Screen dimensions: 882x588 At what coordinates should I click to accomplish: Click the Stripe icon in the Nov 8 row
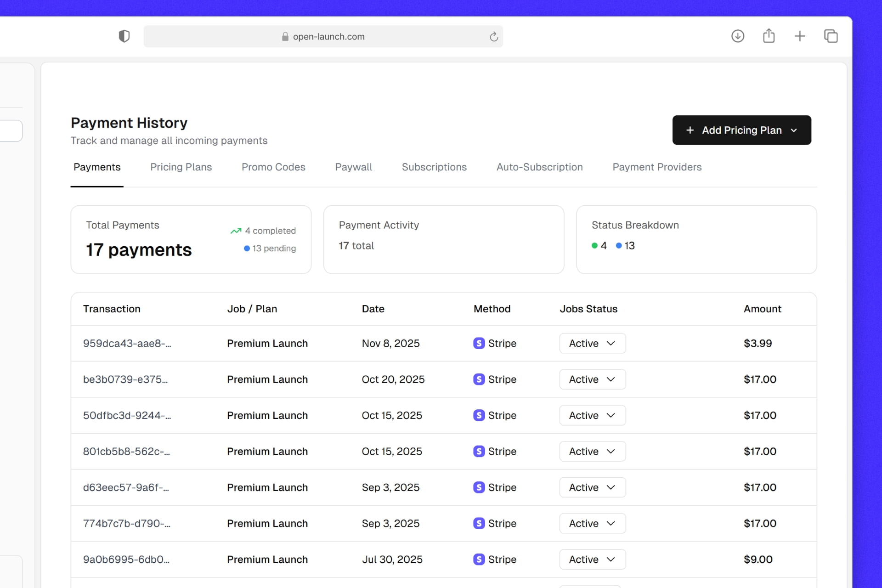(479, 343)
